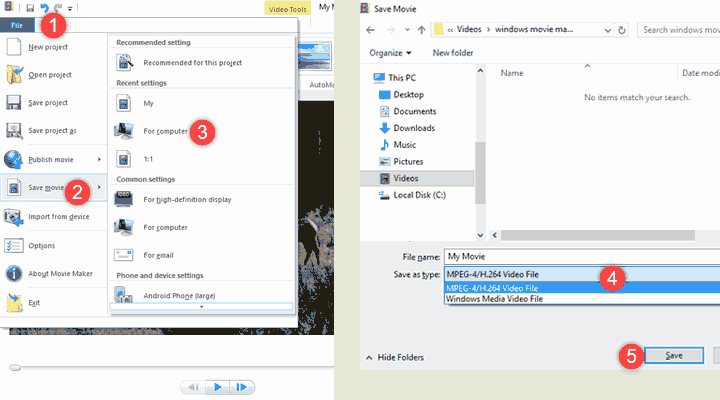This screenshot has height=400, width=720.
Task: Click the save icon in quick access toolbar
Action: (30, 8)
